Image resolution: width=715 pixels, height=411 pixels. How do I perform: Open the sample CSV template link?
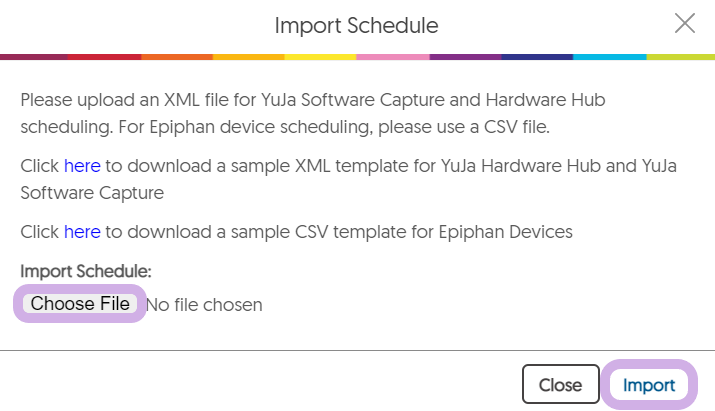[82, 232]
